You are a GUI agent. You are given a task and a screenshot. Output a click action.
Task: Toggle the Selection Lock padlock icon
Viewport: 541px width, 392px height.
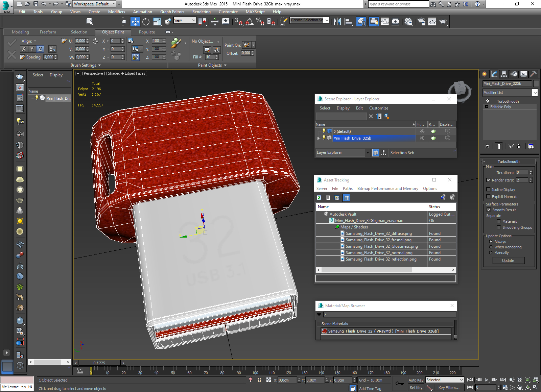pyautogui.click(x=259, y=380)
